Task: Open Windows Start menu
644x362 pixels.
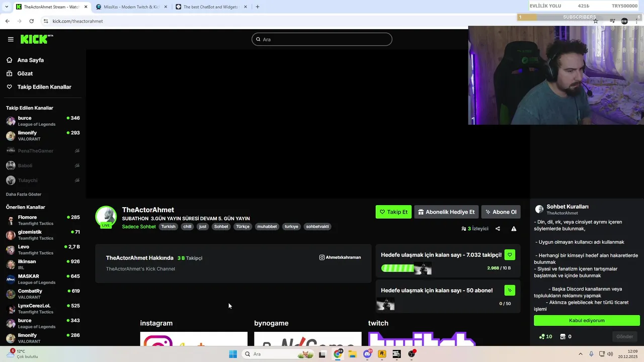Action: point(233,354)
